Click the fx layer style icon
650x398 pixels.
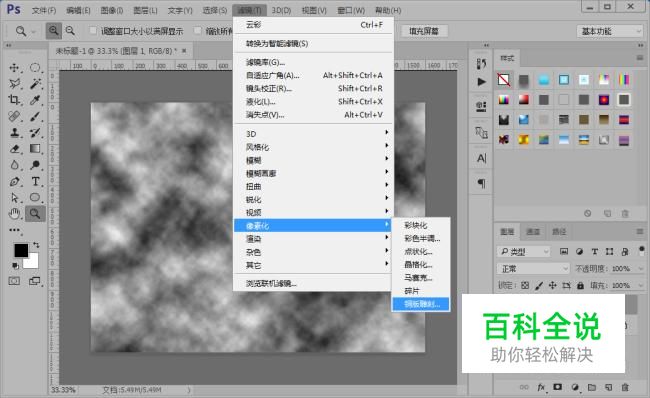click(x=541, y=387)
